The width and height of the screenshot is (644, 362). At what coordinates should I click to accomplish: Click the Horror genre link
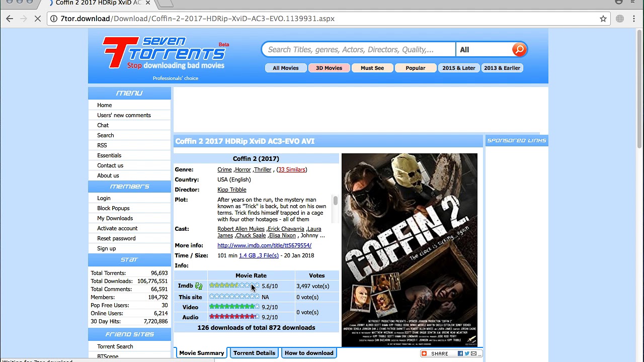243,169
